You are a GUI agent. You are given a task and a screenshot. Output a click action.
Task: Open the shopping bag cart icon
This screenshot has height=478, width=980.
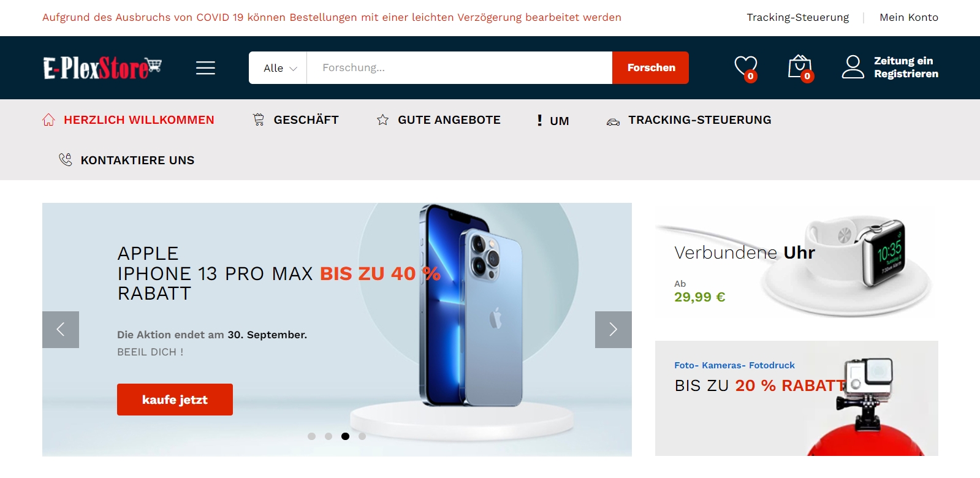800,67
